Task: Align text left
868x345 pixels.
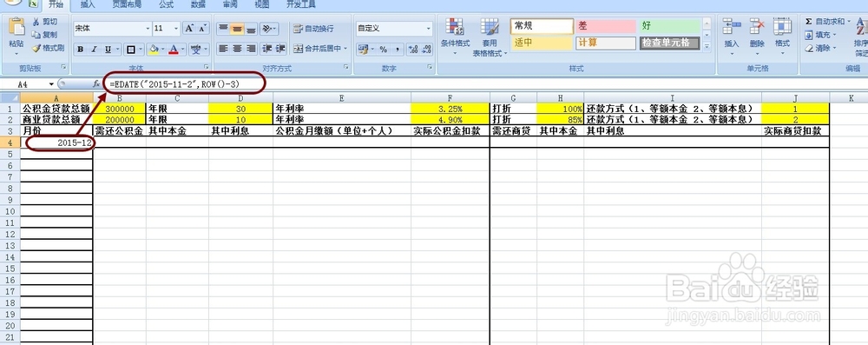Action: tap(223, 49)
